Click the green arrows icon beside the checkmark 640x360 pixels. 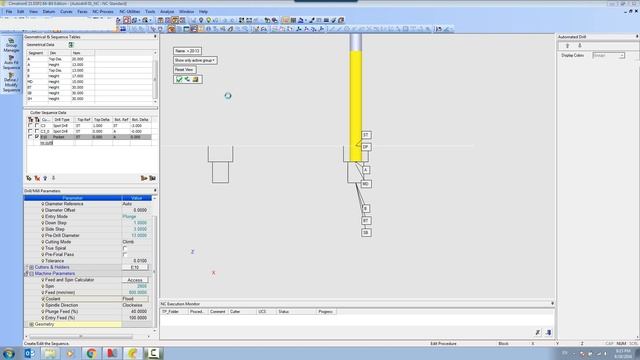[187, 79]
